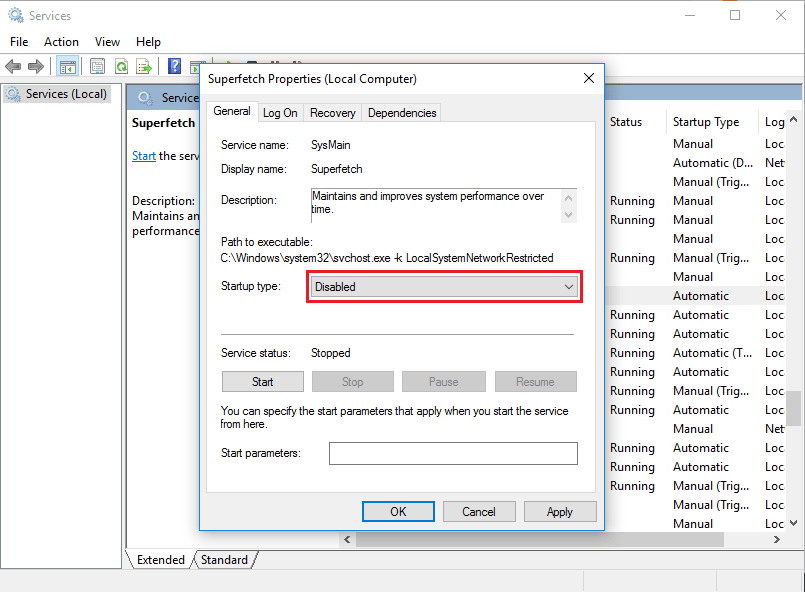
Task: Click the Forward arrow toolbar icon
Action: (36, 67)
